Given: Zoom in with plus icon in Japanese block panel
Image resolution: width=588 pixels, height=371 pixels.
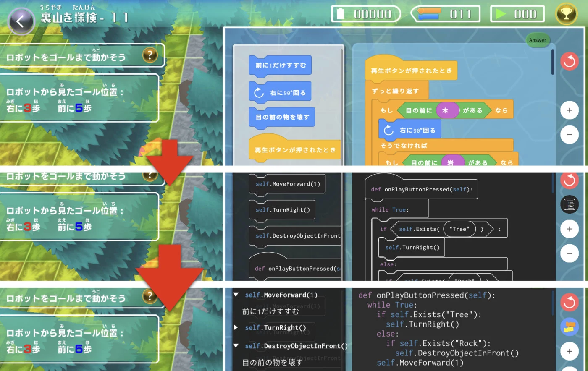Looking at the screenshot, I should click(570, 110).
